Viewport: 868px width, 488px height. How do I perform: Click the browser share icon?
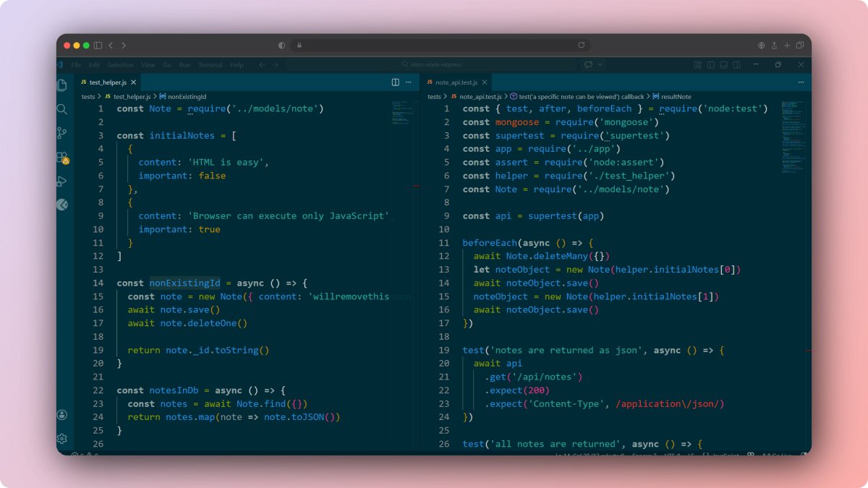774,45
